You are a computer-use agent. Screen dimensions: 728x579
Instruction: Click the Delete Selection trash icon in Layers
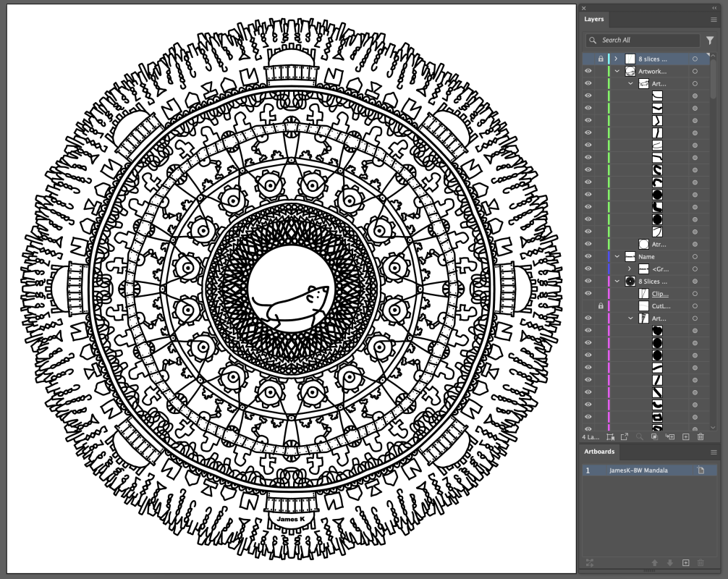[x=701, y=436]
